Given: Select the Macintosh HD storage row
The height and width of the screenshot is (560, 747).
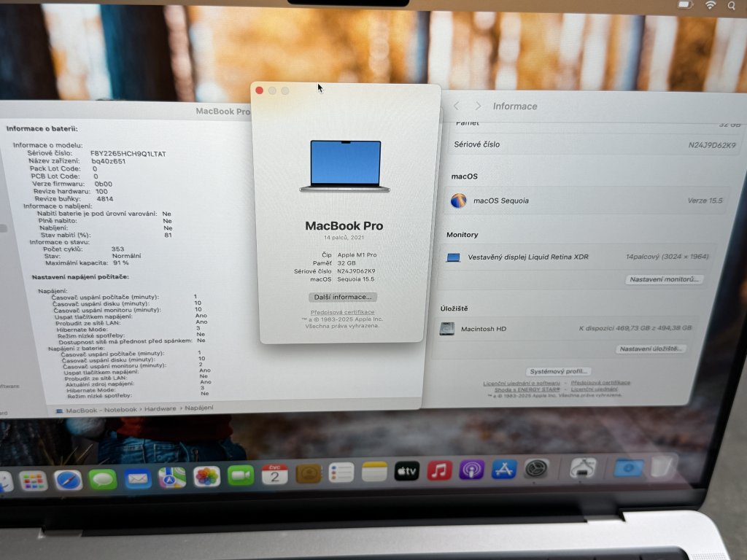Looking at the screenshot, I should click(565, 328).
